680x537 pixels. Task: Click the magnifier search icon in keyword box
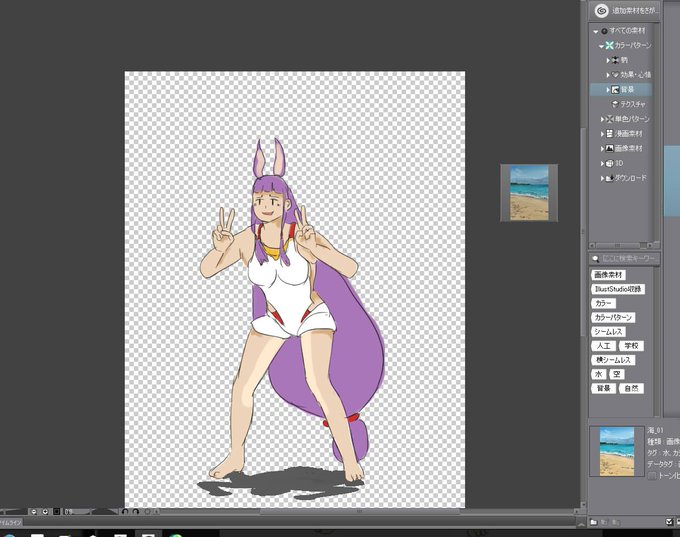pos(596,259)
